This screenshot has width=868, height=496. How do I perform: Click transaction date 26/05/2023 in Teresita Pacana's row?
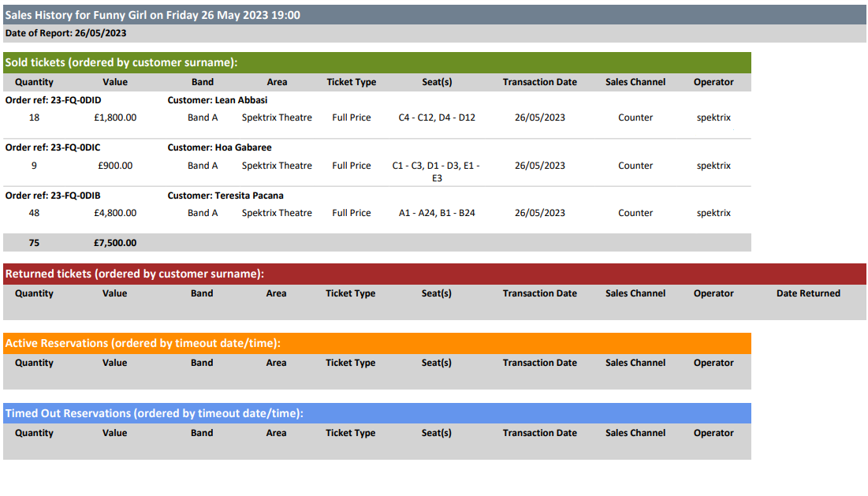tap(540, 213)
